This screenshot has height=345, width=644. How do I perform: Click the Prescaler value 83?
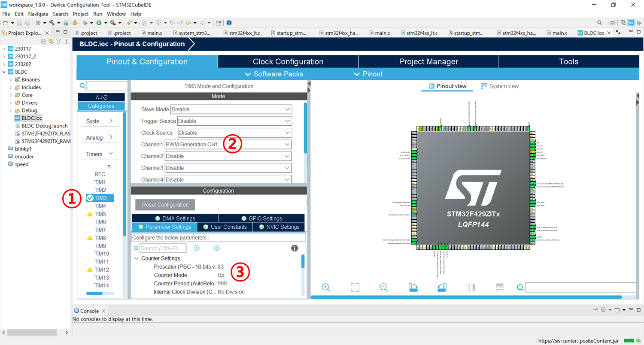pyautogui.click(x=221, y=267)
